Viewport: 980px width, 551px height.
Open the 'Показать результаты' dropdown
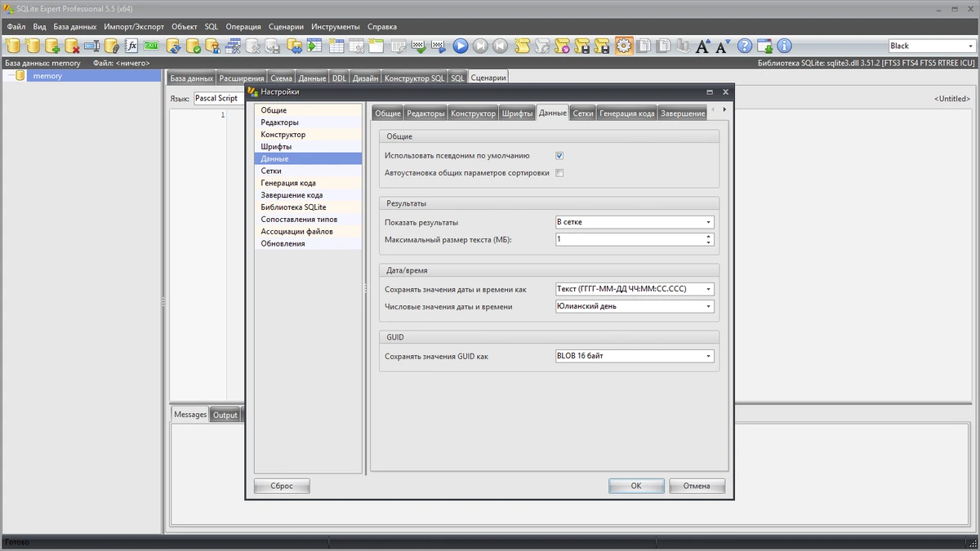coord(634,222)
